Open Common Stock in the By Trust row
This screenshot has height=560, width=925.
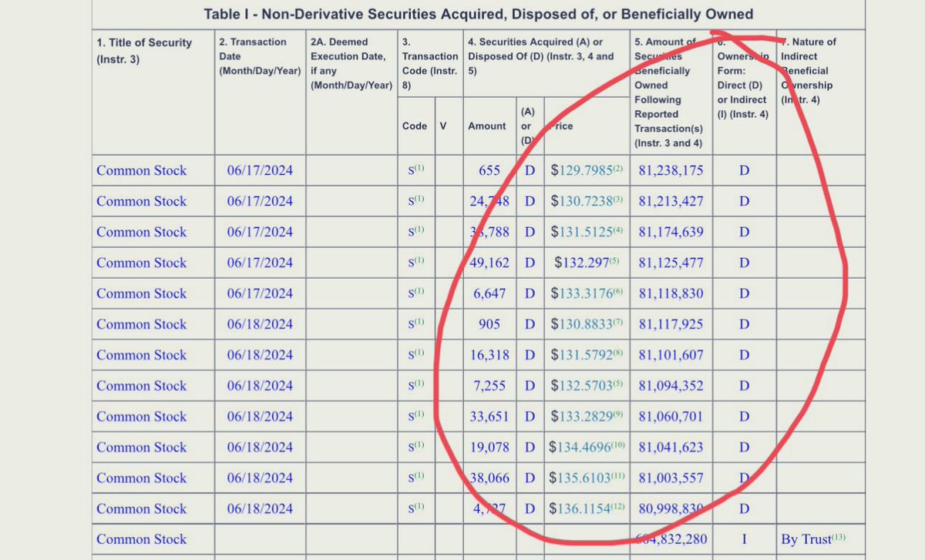[x=141, y=540]
